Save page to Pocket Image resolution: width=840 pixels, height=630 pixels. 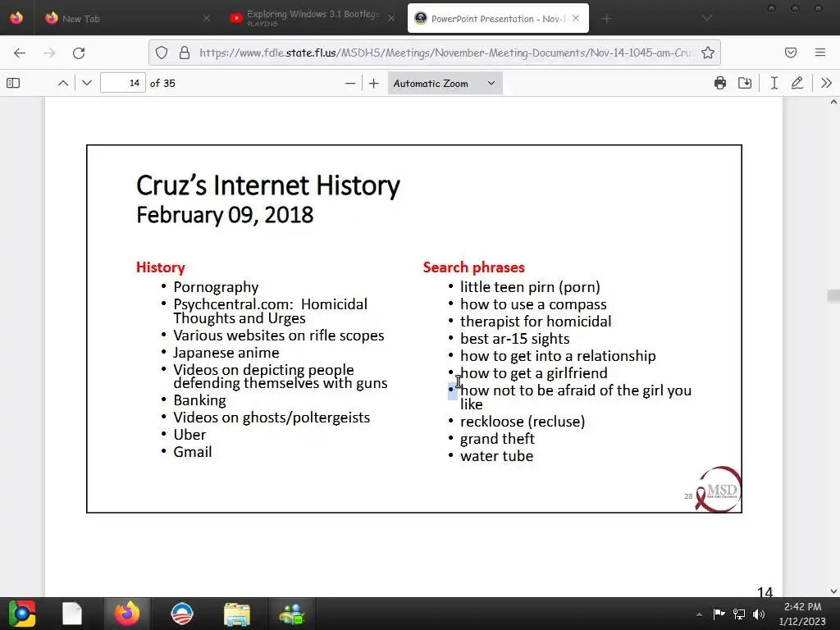tap(791, 52)
